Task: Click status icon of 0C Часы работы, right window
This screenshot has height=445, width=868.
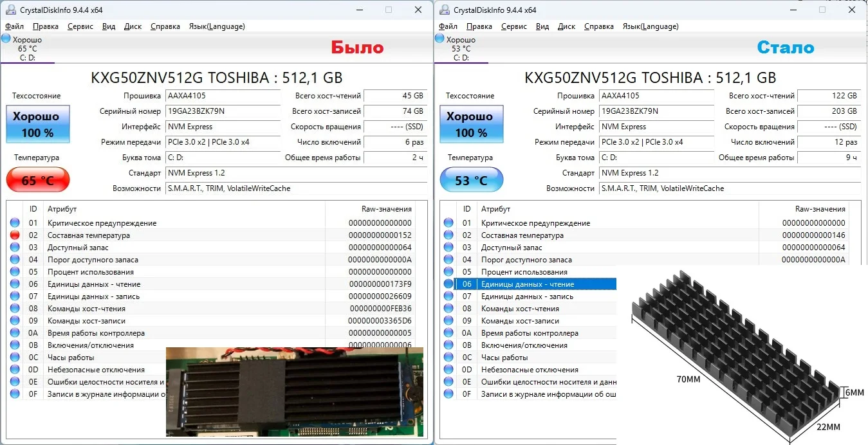Action: coord(448,358)
